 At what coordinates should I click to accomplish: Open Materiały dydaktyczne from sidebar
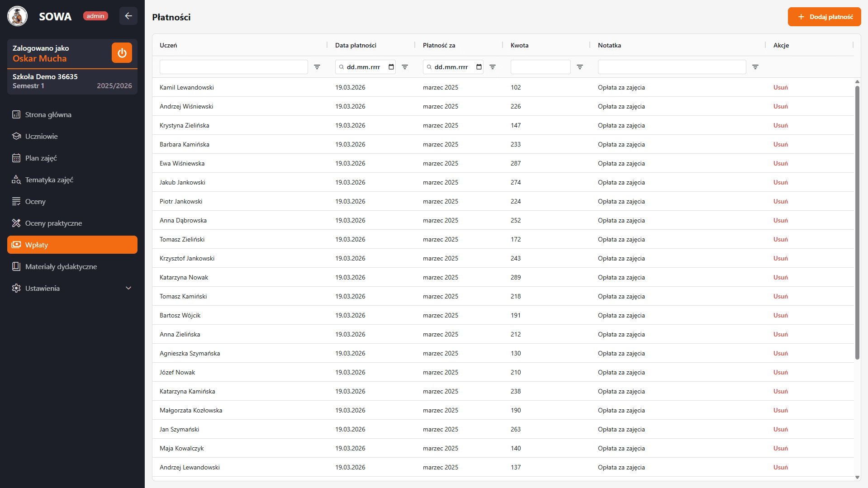(61, 266)
